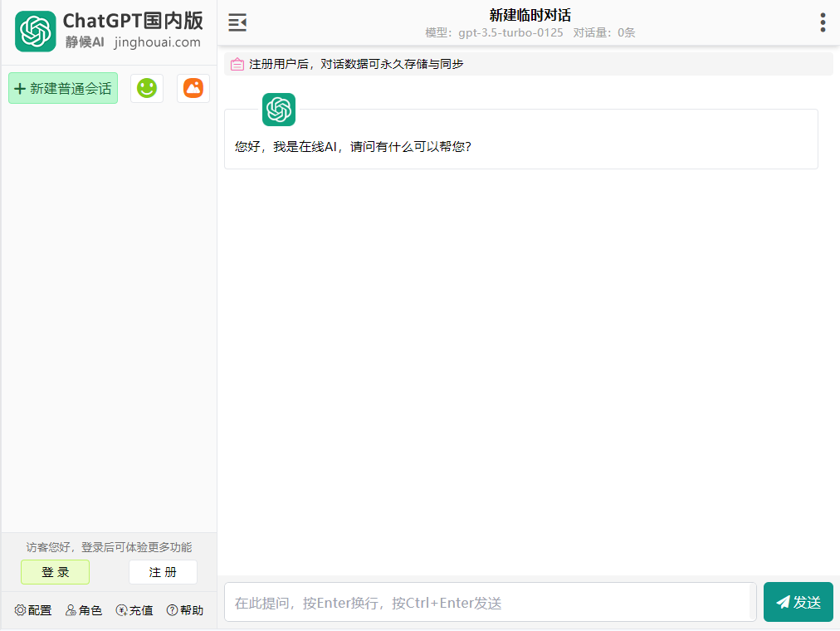Image resolution: width=840 pixels, height=631 pixels.
Task: Click the green smiley face button
Action: [x=147, y=88]
